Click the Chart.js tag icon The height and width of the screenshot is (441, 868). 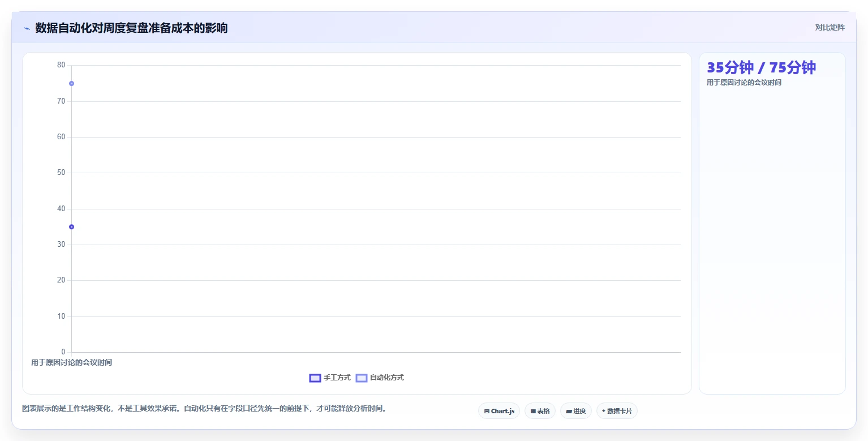(487, 412)
